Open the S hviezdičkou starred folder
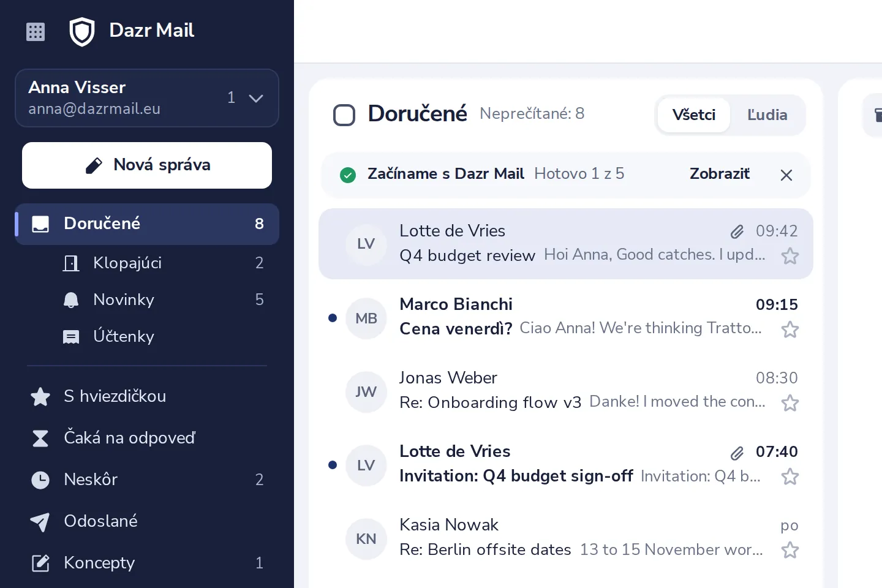This screenshot has height=588, width=882. point(147,396)
